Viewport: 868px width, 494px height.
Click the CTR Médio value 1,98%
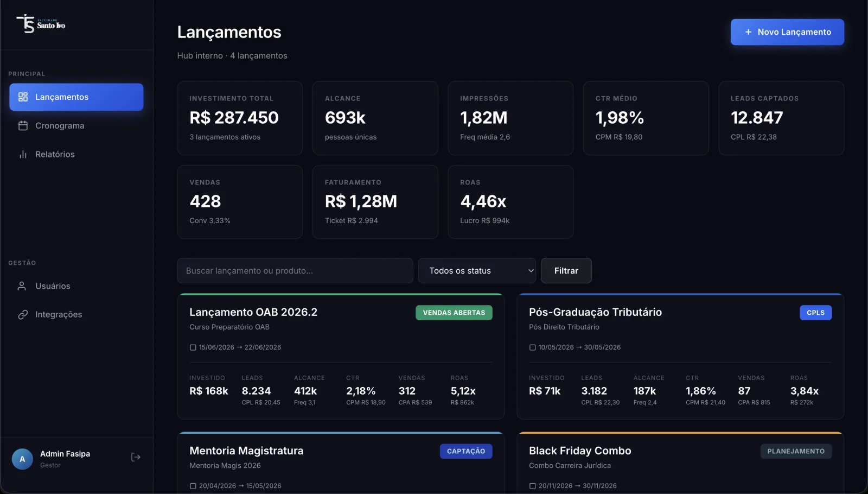(620, 118)
